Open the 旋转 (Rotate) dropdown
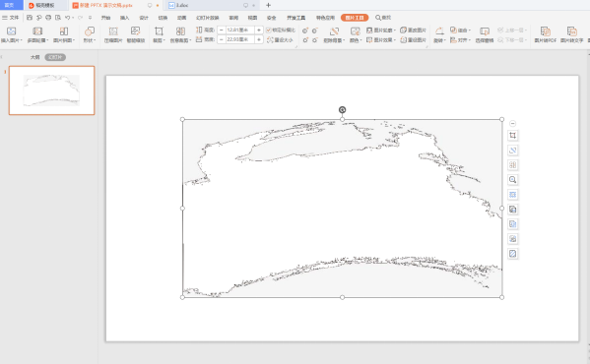 tap(439, 34)
